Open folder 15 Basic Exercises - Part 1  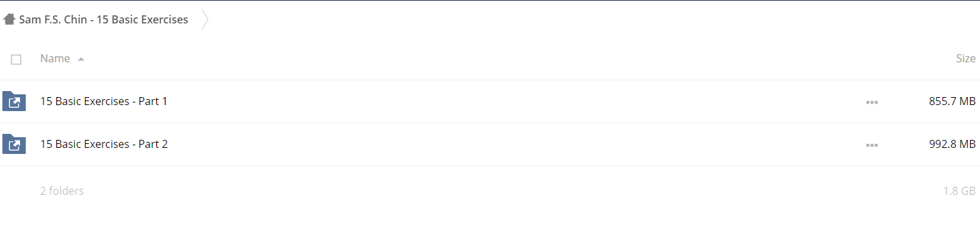pos(104,102)
